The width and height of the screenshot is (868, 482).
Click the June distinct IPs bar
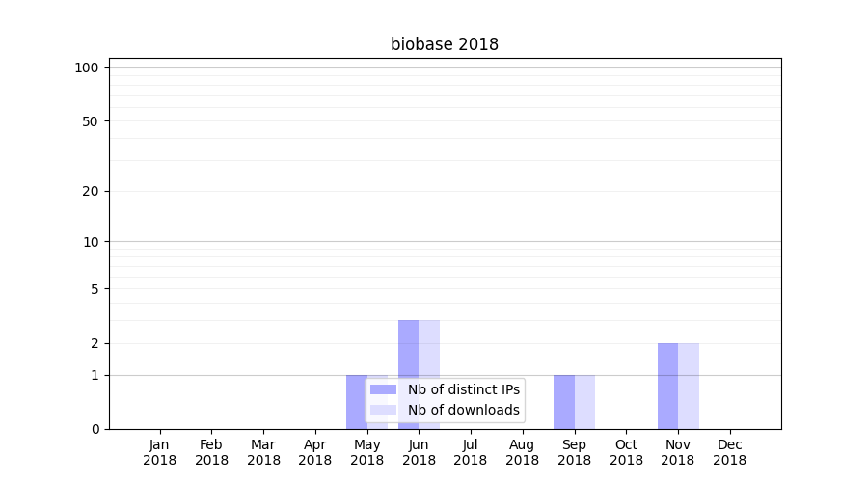coord(408,357)
